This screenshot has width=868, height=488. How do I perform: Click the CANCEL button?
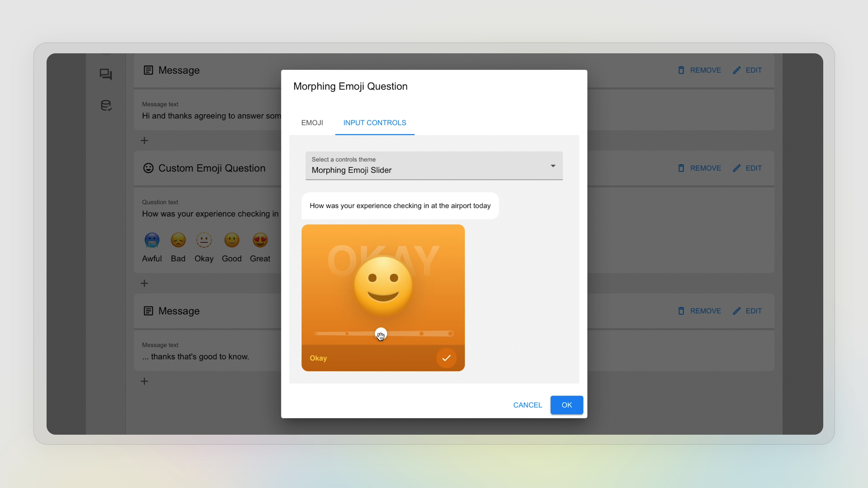point(528,405)
